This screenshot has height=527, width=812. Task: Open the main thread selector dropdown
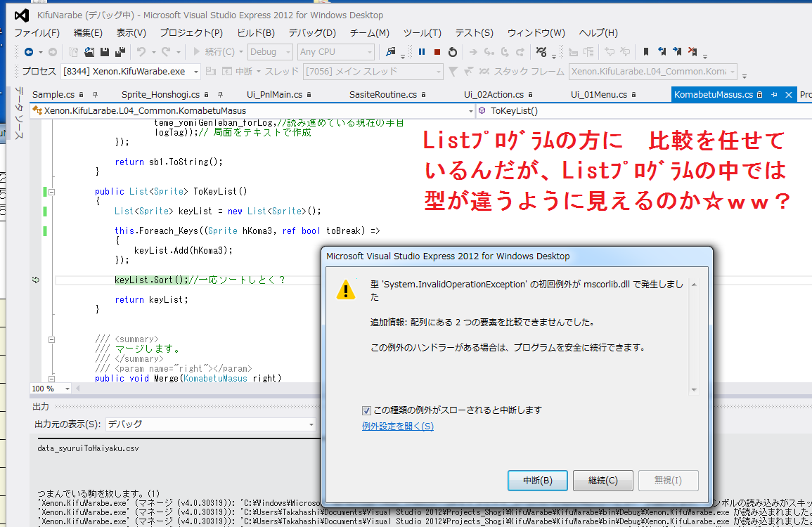click(373, 72)
